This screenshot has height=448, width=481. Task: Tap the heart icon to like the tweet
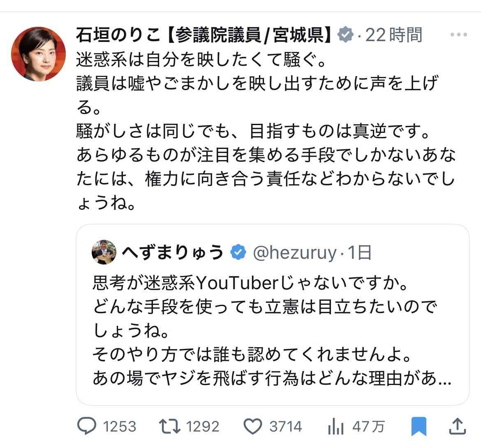(254, 427)
